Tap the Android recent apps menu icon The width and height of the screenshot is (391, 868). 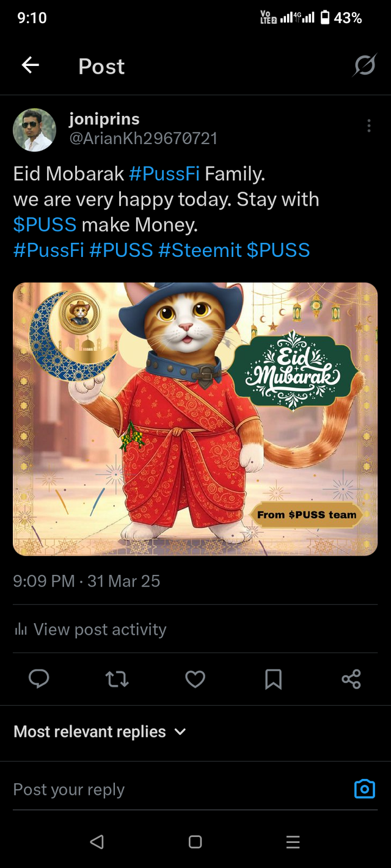[293, 842]
